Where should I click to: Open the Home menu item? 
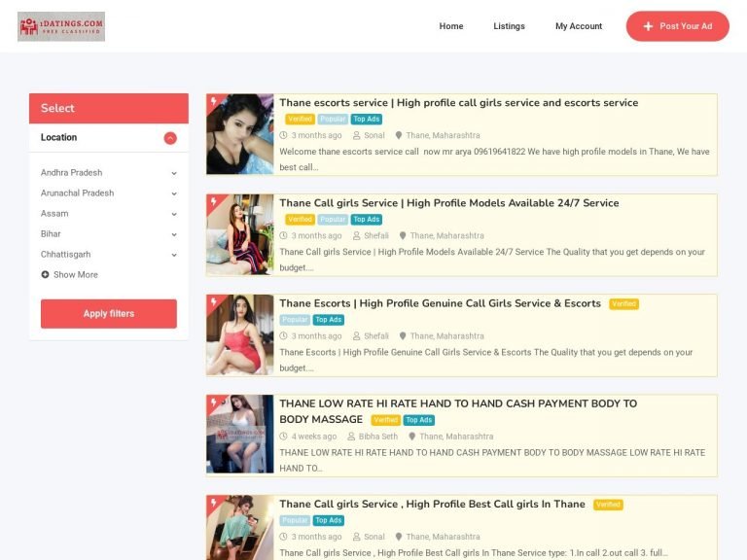[451, 26]
